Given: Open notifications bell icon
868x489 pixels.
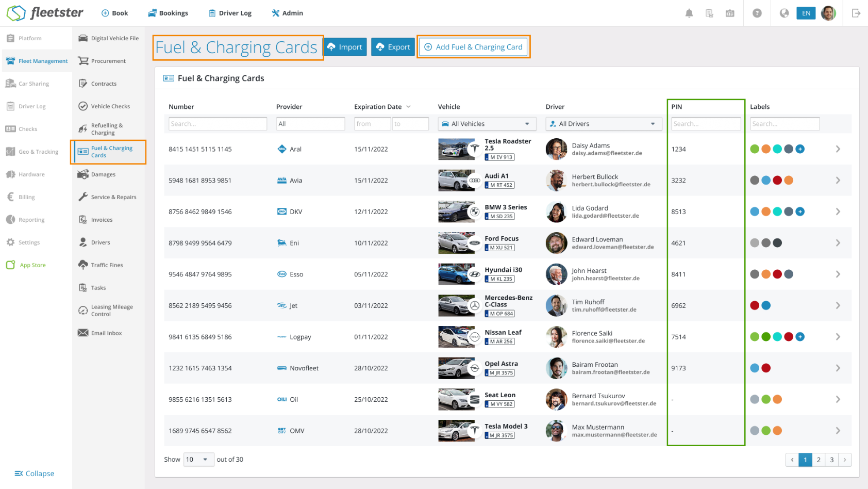Looking at the screenshot, I should pos(689,13).
